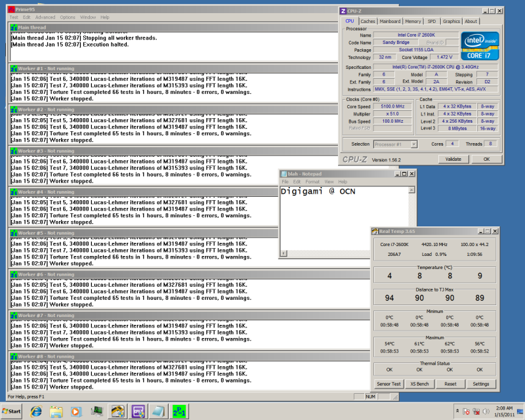Click Reset in Real Temp
The width and height of the screenshot is (525, 420).
(x=450, y=384)
